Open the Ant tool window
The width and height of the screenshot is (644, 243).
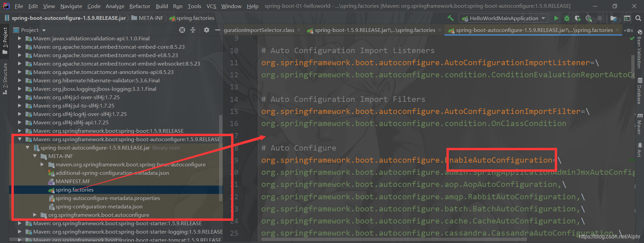click(639, 150)
